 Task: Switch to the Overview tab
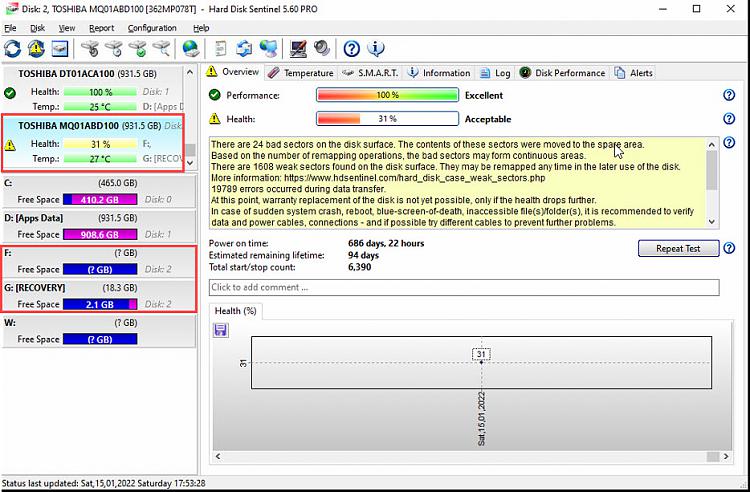pos(232,72)
